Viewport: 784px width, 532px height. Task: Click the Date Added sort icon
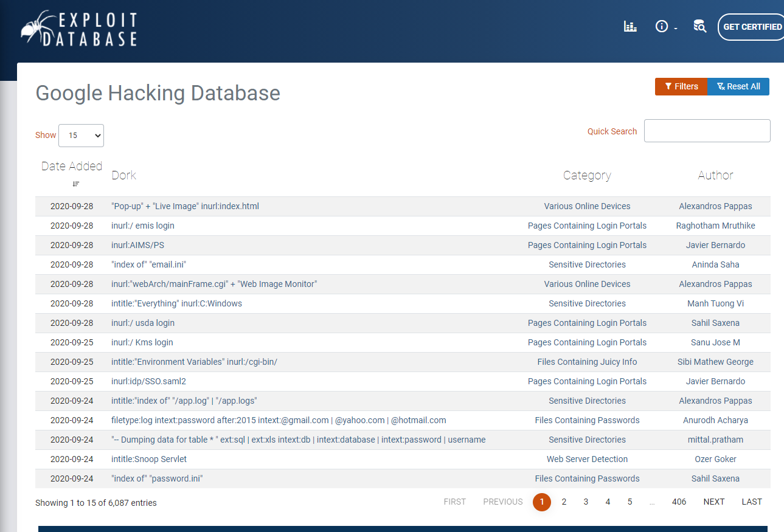click(x=75, y=184)
